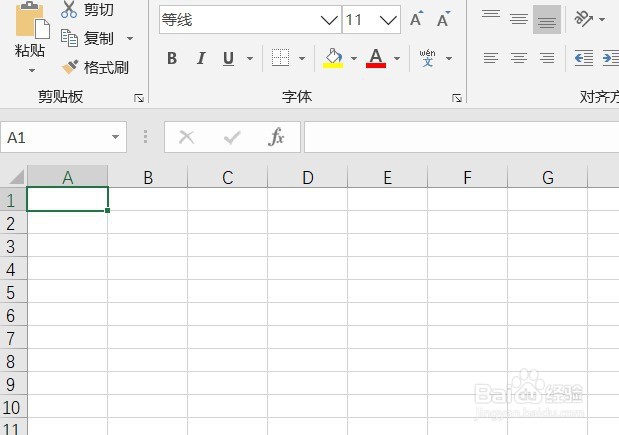619x435 pixels.
Task: Click the Insert Function fx icon
Action: (x=276, y=137)
